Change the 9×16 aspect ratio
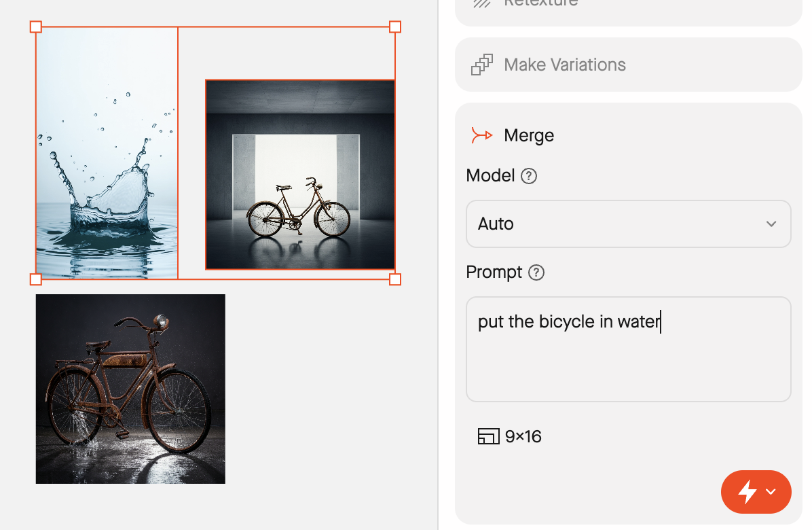The width and height of the screenshot is (812, 530). pyautogui.click(x=510, y=436)
